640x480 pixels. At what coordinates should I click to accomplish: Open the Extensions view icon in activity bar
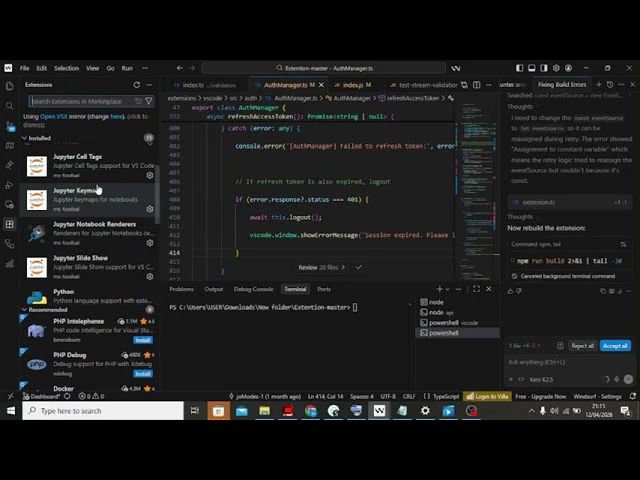[9, 224]
